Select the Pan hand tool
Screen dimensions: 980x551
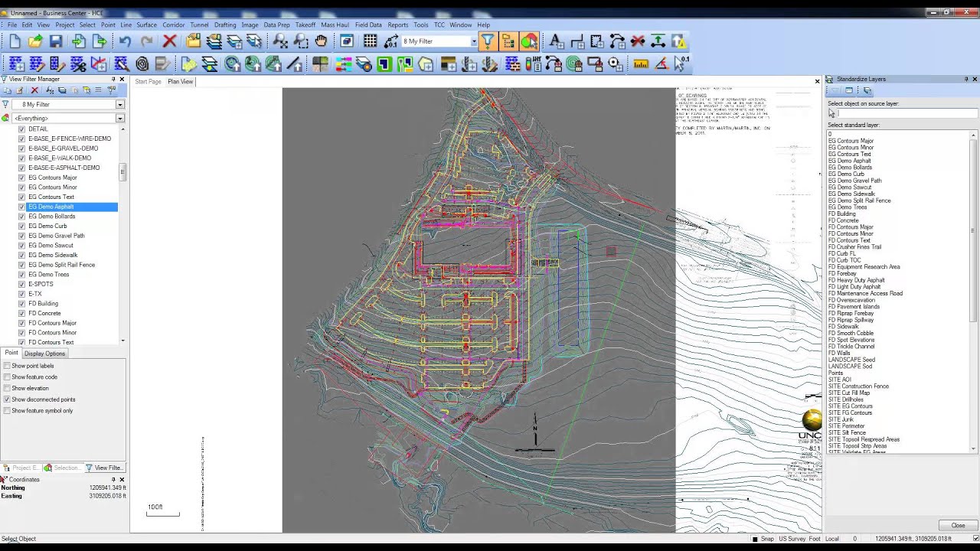321,41
